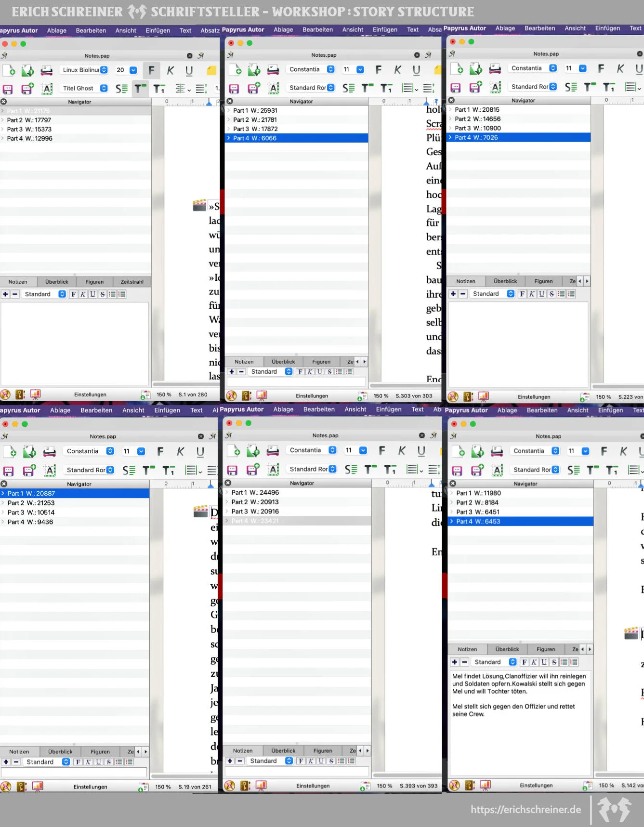The height and width of the screenshot is (827, 644).
Task: Click horizontal scrollbar above S.1 von 280
Action: pos(186,384)
